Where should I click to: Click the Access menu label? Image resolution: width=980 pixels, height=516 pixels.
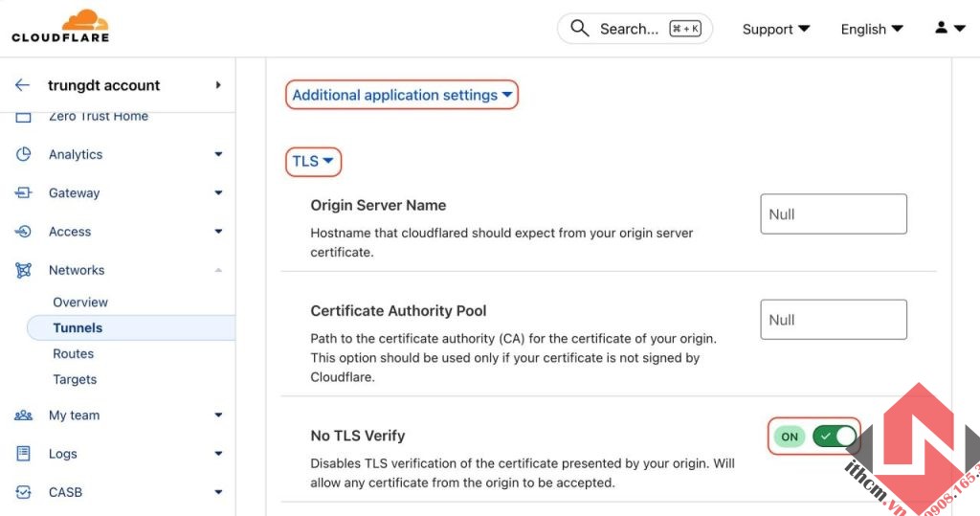69,232
